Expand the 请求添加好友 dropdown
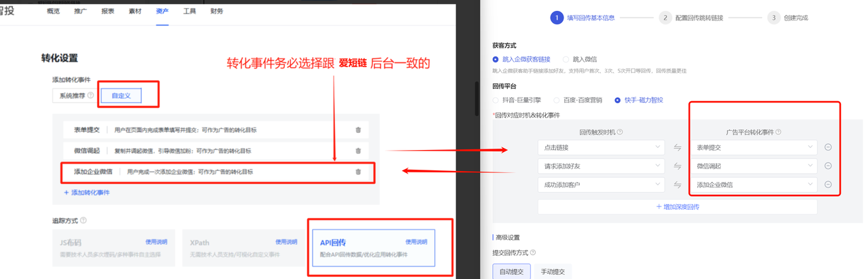Image resolution: width=868 pixels, height=279 pixels. pos(600,166)
